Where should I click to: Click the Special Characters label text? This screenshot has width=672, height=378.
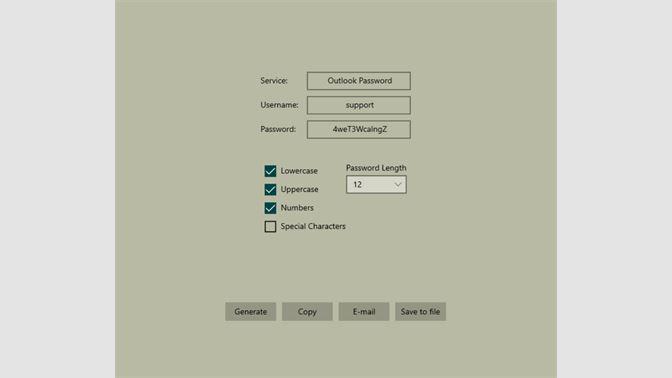tap(313, 226)
